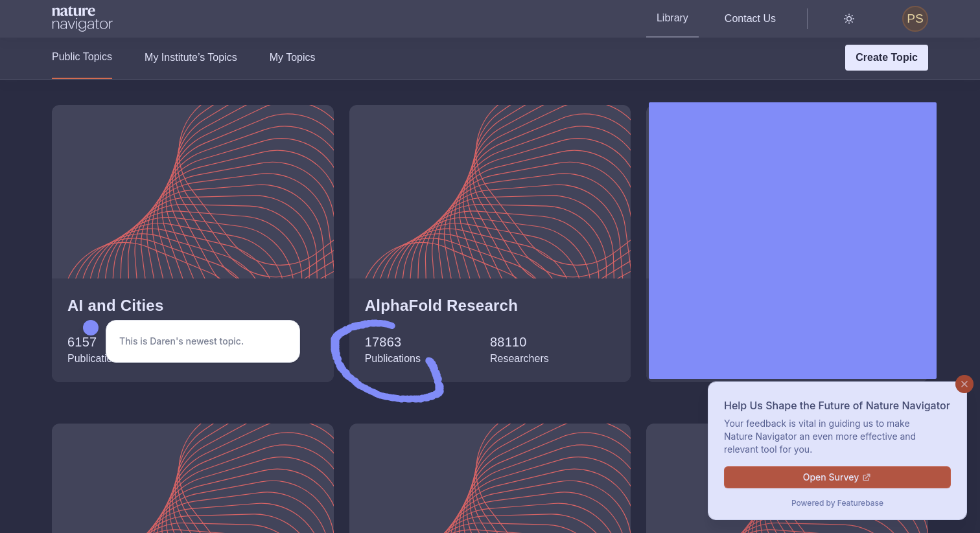Close the feedback survey popup
This screenshot has height=533, width=980.
pos(964,384)
